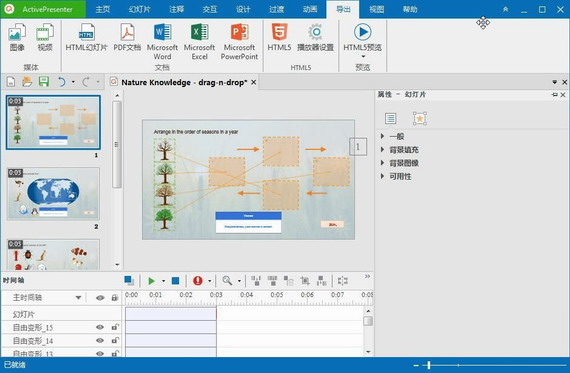The height and width of the screenshot is (373, 570).
Task: Adjust the zoom slider in status bar
Action: (x=429, y=365)
